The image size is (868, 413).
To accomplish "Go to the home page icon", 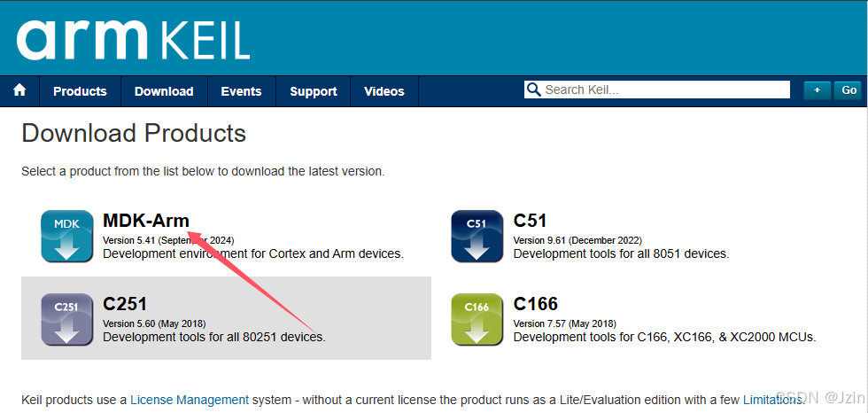I will pos(19,90).
